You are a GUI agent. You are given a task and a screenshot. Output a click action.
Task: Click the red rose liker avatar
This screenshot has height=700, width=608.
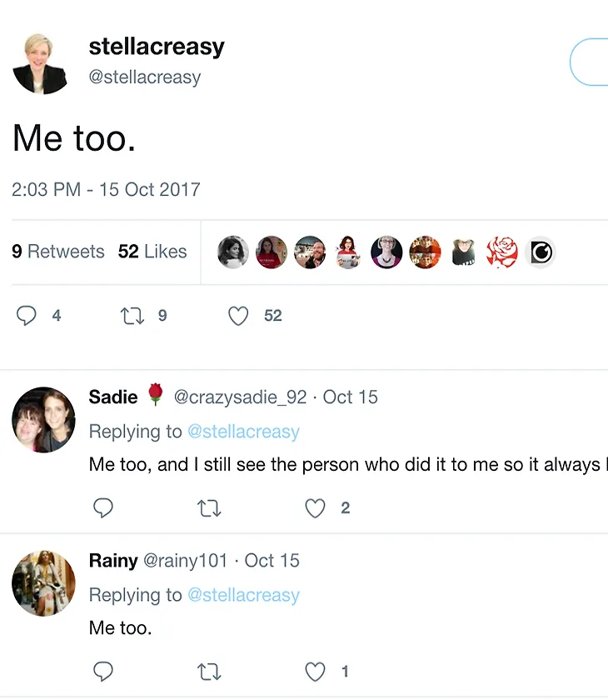click(x=502, y=252)
